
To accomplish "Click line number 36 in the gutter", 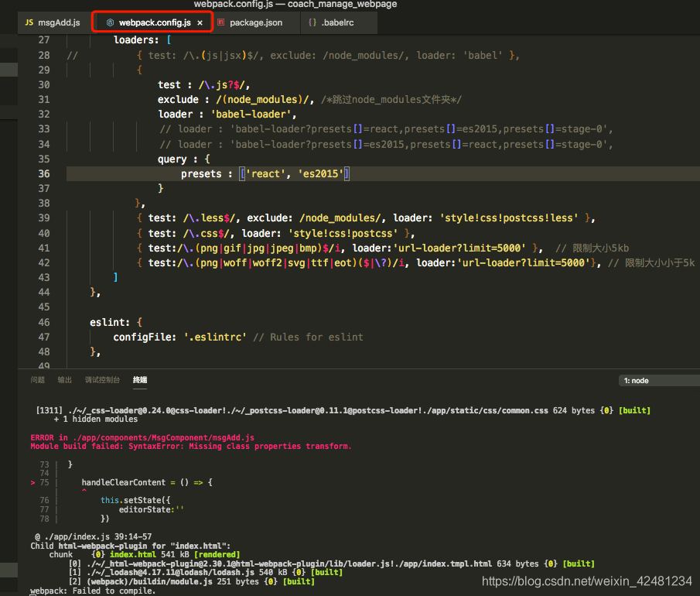I will [x=43, y=173].
